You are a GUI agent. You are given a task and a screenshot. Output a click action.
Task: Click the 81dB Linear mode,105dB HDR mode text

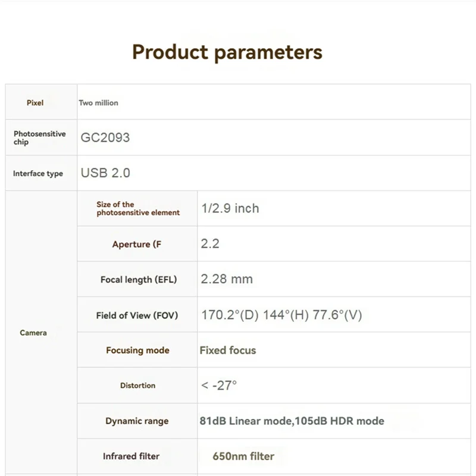292,421
